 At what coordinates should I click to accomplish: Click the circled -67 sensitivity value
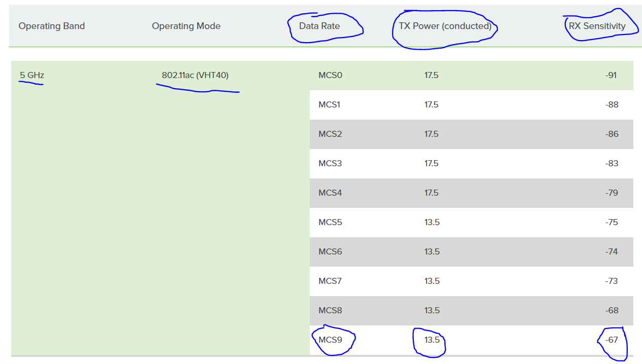[611, 340]
